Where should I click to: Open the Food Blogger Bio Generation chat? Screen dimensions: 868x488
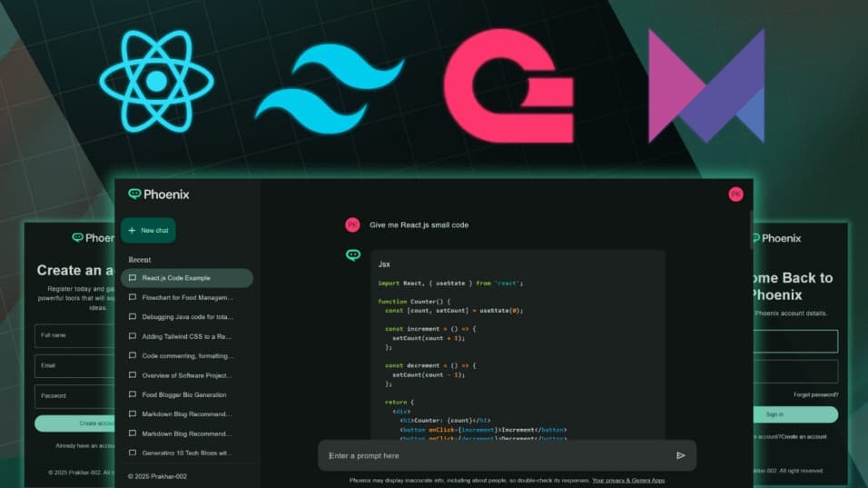[x=187, y=395]
